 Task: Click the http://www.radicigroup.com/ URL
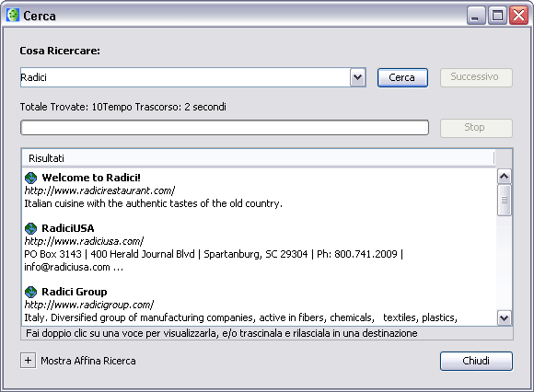[x=89, y=305]
